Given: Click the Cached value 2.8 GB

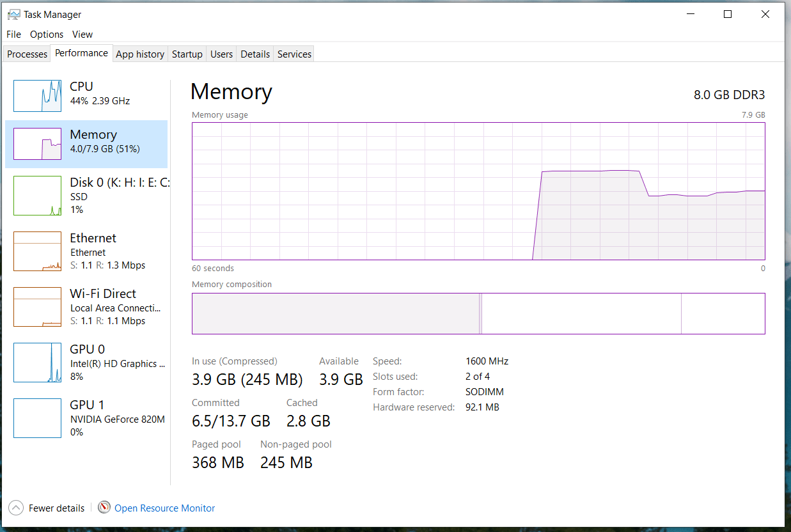Looking at the screenshot, I should click(x=308, y=421).
